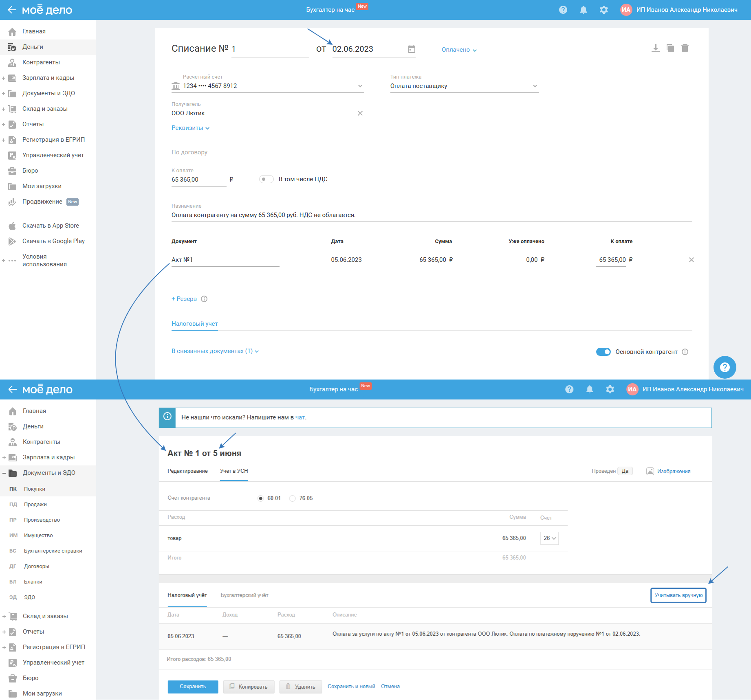
Task: Download the Списание payment document
Action: point(656,48)
